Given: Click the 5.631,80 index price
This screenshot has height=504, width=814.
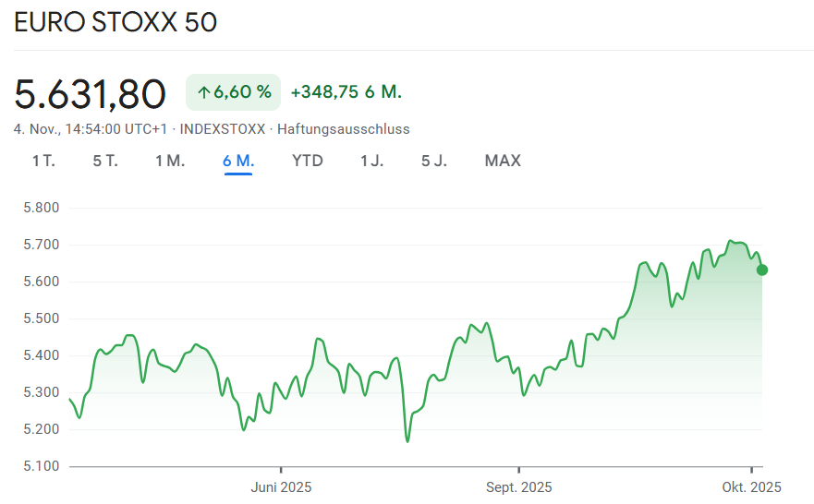Looking at the screenshot, I should [91, 93].
